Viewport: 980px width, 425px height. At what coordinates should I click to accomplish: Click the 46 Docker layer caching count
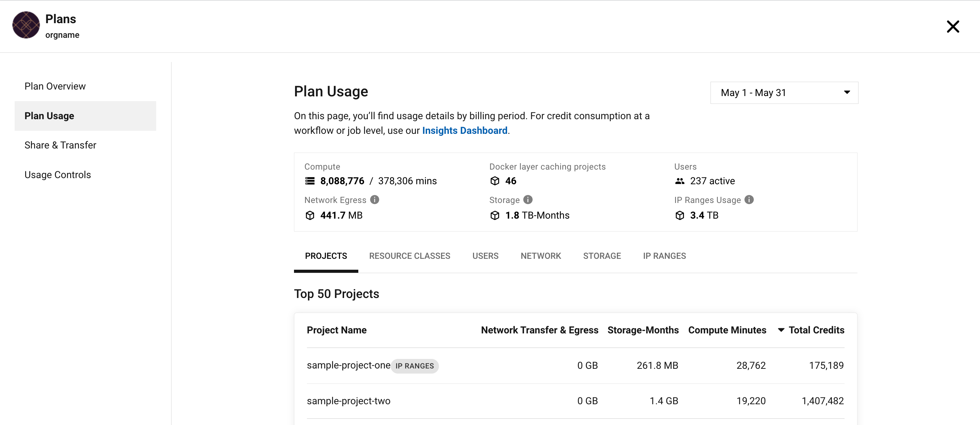point(510,181)
